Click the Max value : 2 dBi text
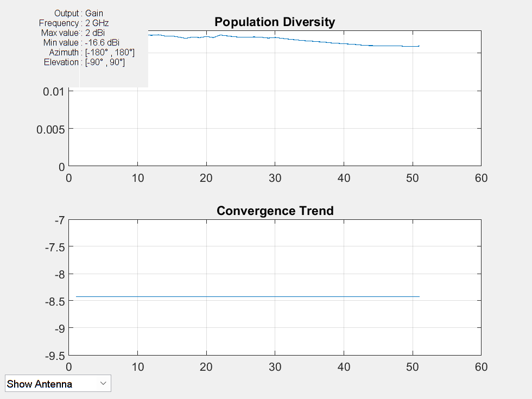The height and width of the screenshot is (399, 532). [72, 33]
